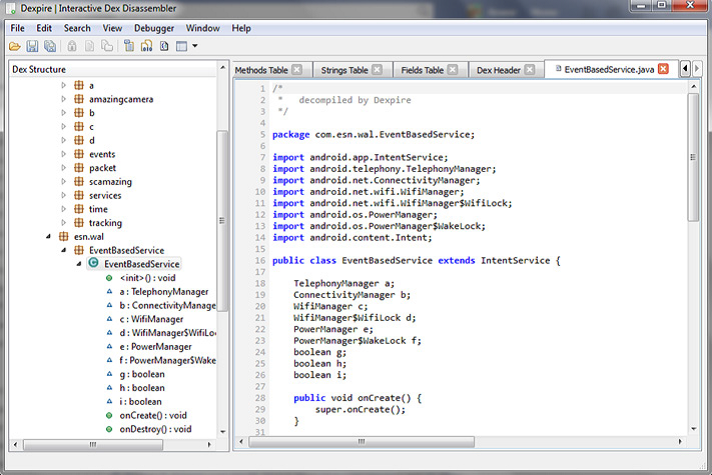The image size is (712, 475).
Task: Open the Window menu
Action: point(203,28)
